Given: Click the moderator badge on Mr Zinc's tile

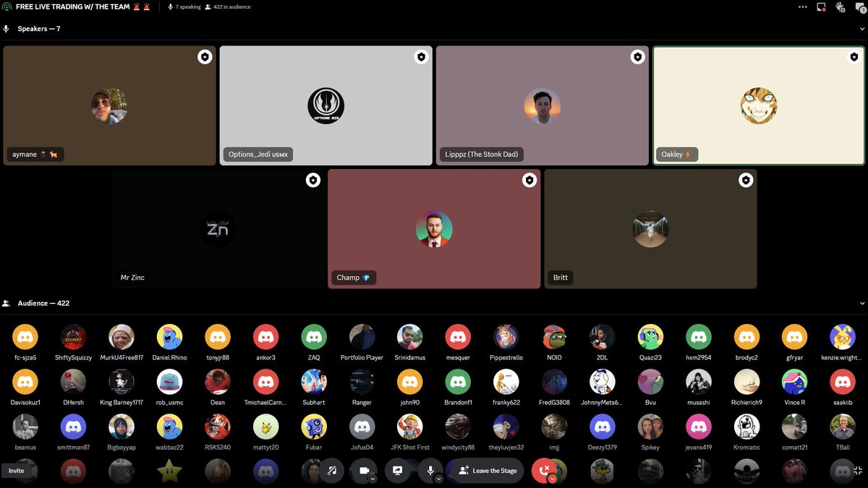Looking at the screenshot, I should pyautogui.click(x=313, y=180).
